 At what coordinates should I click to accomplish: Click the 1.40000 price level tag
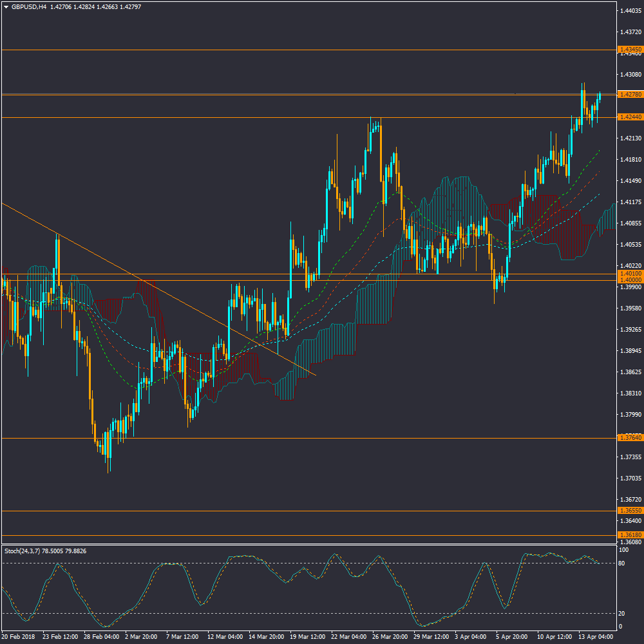[629, 280]
